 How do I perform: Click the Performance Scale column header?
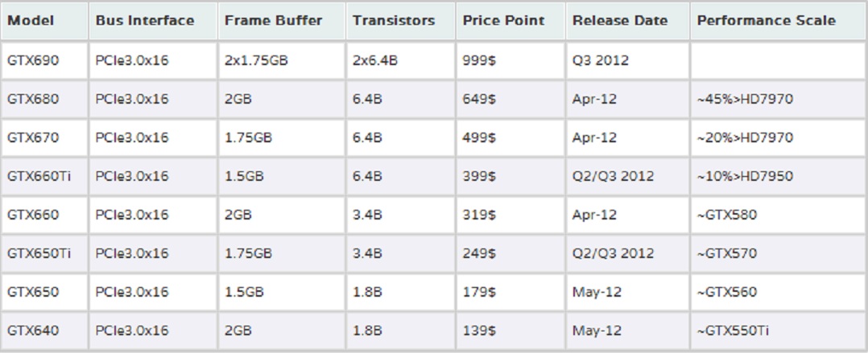pyautogui.click(x=767, y=20)
